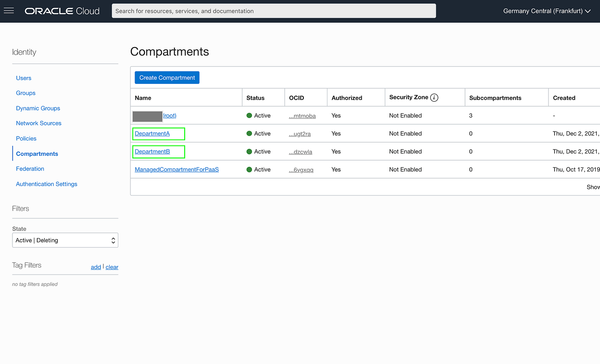Click the Oracle Cloud logo
The image size is (600, 364).
click(x=62, y=11)
